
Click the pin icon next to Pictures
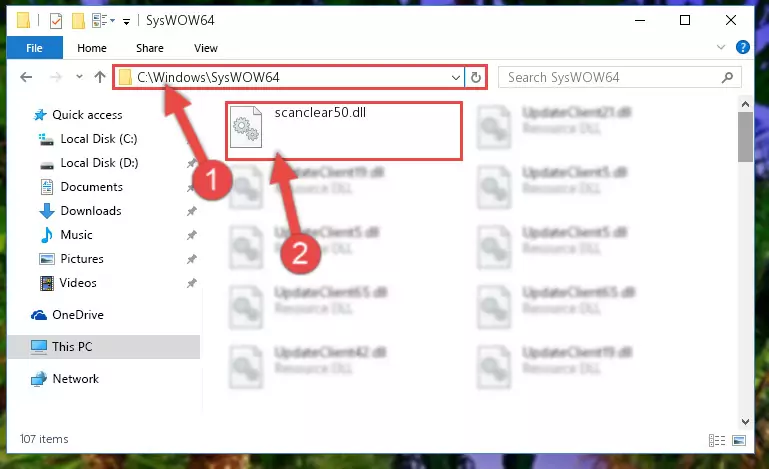tap(191, 259)
